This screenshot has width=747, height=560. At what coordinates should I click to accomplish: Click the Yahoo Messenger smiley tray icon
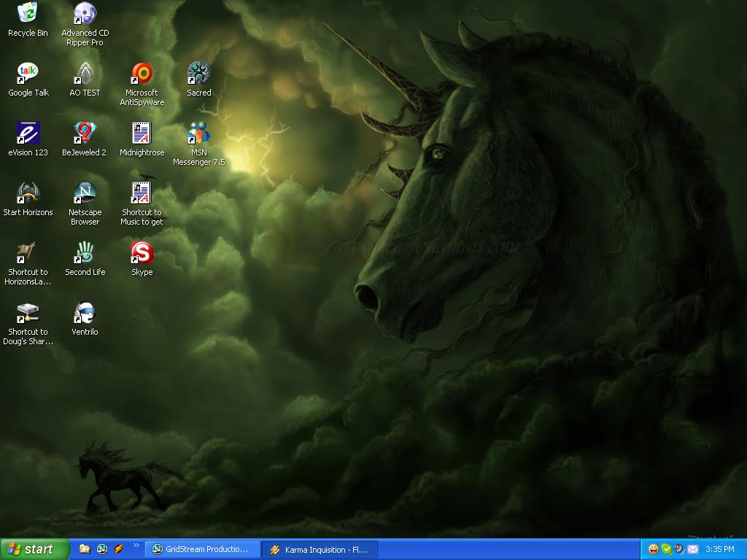tap(654, 549)
